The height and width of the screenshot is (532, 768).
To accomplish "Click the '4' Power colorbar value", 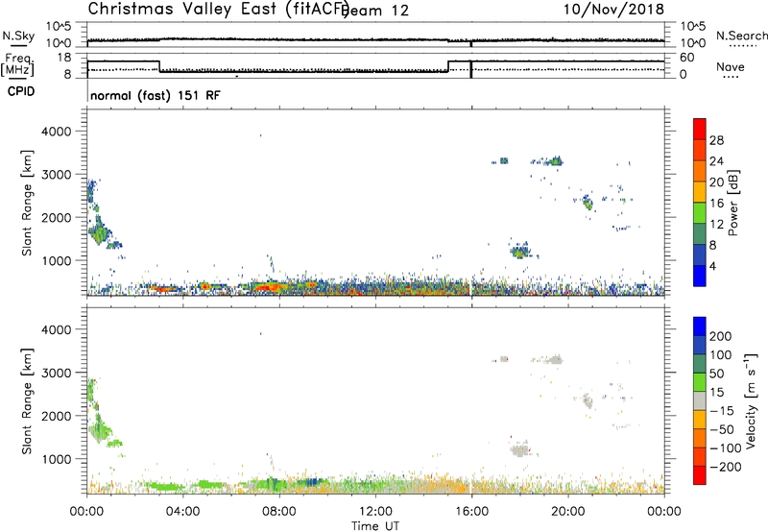I will tap(713, 266).
